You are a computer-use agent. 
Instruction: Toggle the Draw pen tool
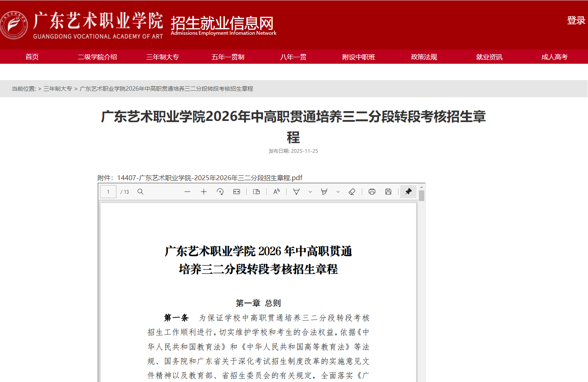[x=296, y=191]
